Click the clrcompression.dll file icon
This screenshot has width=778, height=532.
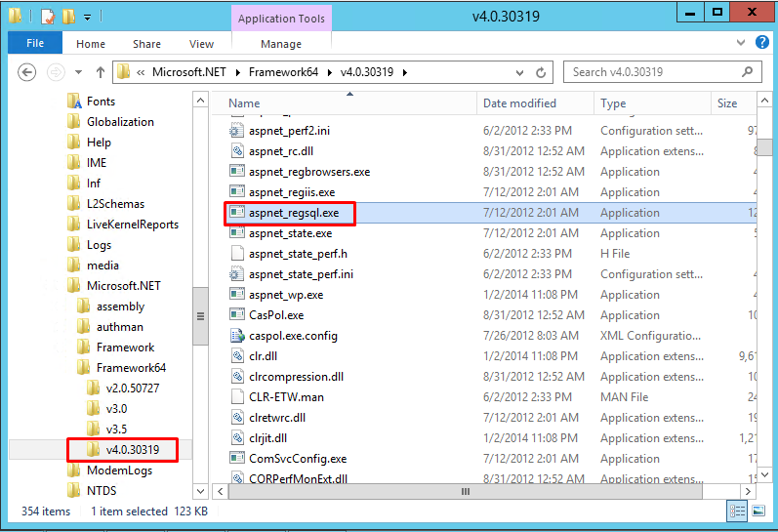coord(237,377)
